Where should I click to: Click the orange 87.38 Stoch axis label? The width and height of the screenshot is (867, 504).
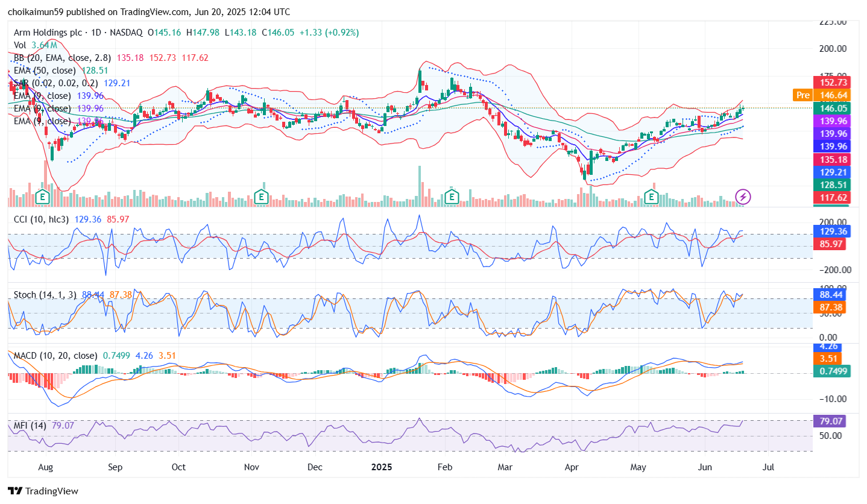click(828, 307)
